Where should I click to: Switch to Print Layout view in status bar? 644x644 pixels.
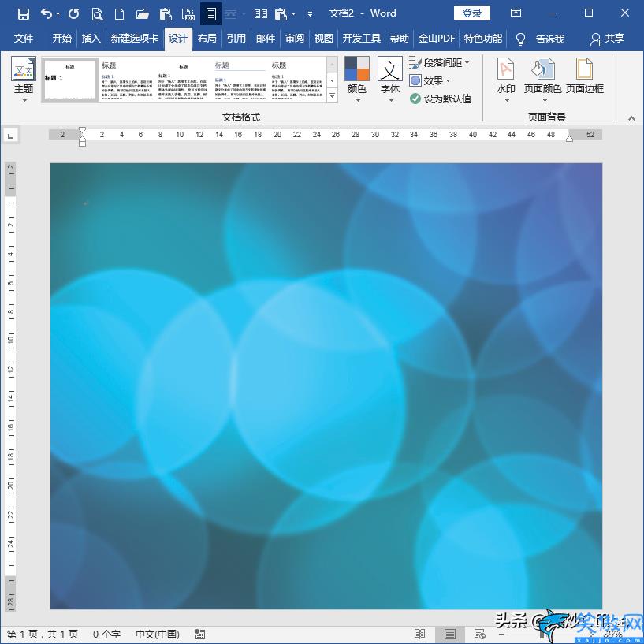(450, 634)
